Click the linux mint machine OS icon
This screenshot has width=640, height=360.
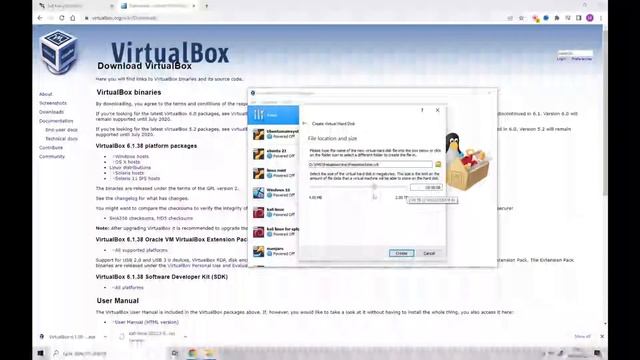(258, 173)
